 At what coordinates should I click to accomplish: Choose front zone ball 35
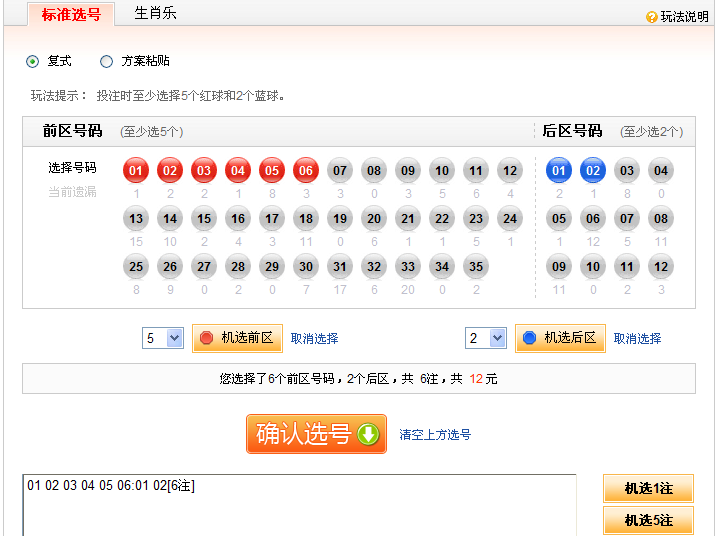pos(476,266)
